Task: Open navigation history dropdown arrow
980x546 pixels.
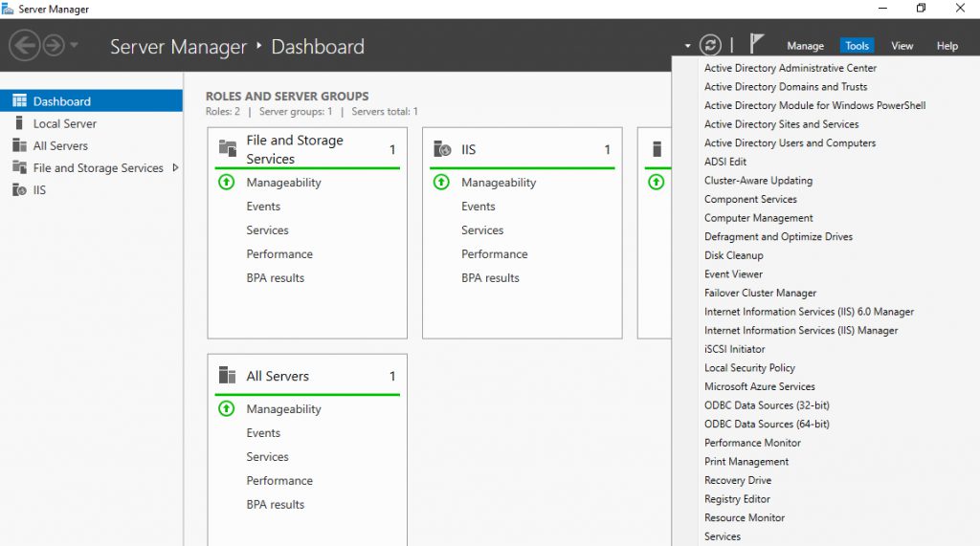Action: point(74,45)
